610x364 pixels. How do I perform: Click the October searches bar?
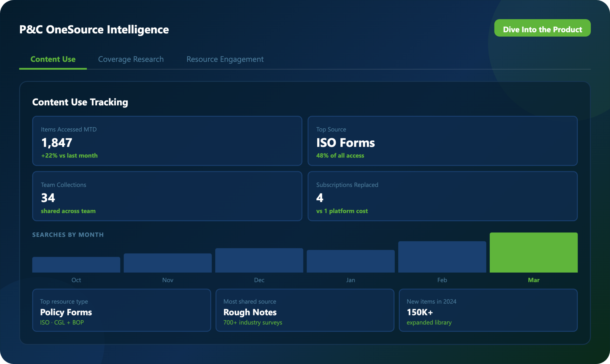(x=76, y=265)
